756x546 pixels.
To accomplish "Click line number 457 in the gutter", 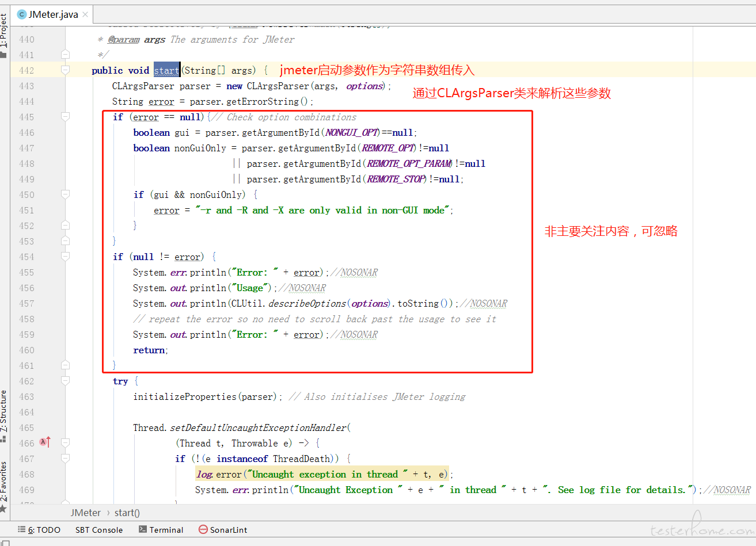I will click(26, 303).
